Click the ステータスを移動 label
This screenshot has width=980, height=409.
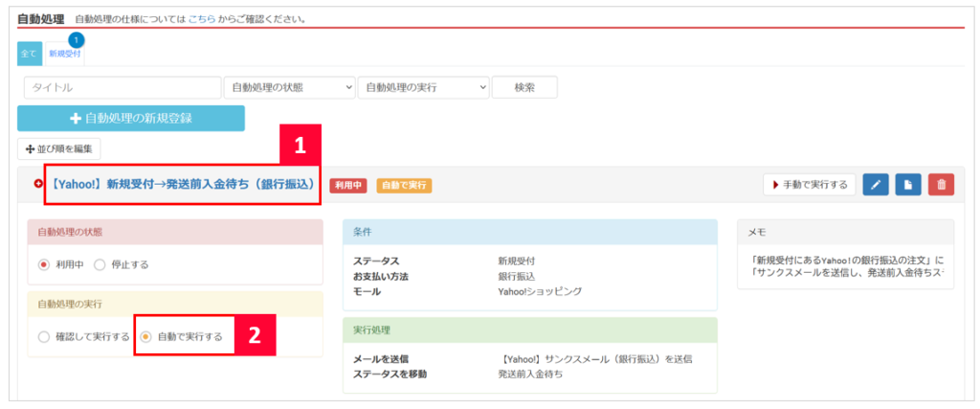pos(390,374)
